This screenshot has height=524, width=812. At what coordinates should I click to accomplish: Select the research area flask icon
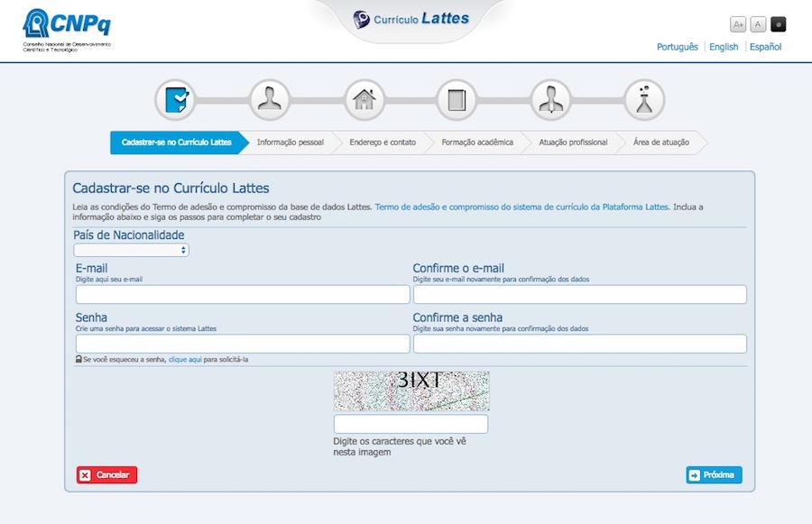[x=644, y=100]
